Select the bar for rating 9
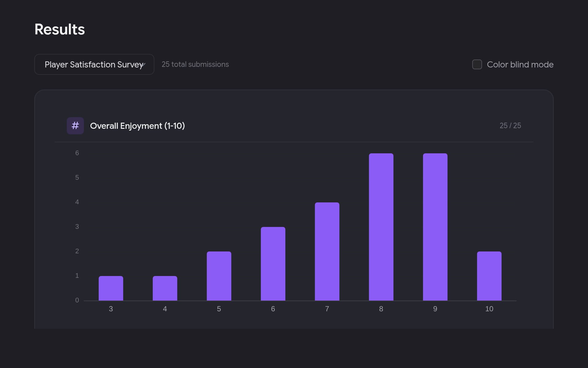This screenshot has height=368, width=588. pyautogui.click(x=435, y=227)
